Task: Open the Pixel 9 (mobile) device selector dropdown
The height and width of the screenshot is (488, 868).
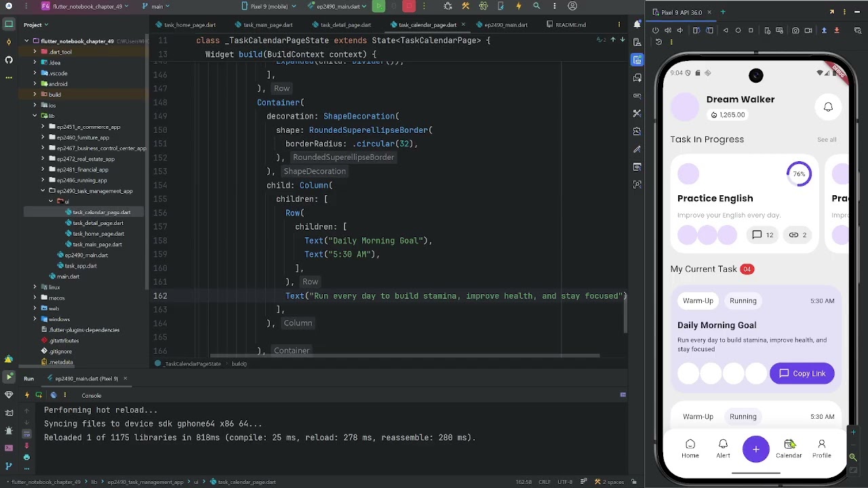Action: coord(268,6)
